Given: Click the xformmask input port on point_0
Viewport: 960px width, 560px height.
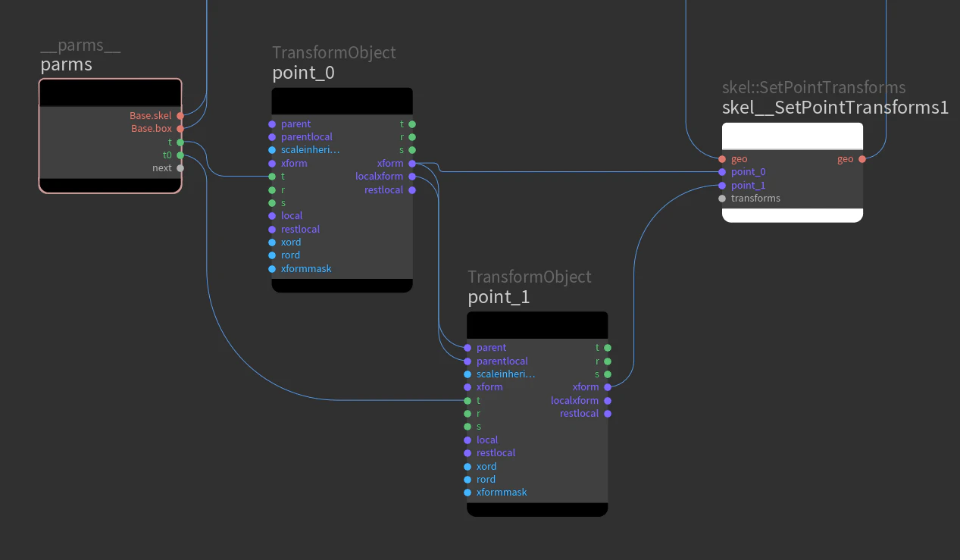Looking at the screenshot, I should tap(272, 269).
